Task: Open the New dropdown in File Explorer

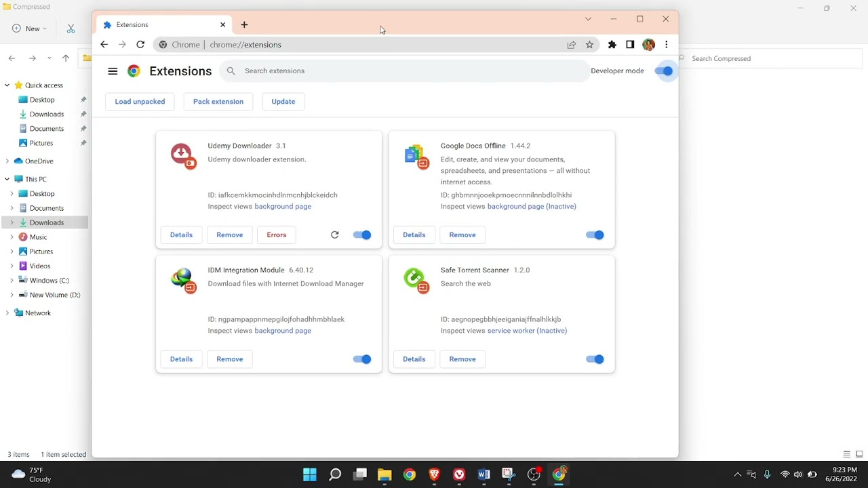Action: (x=30, y=28)
